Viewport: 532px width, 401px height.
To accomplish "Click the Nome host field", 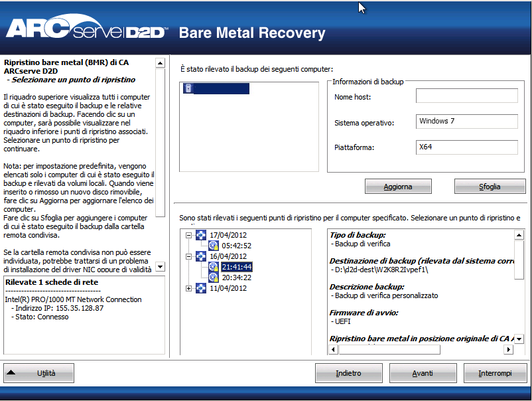I will pos(467,96).
